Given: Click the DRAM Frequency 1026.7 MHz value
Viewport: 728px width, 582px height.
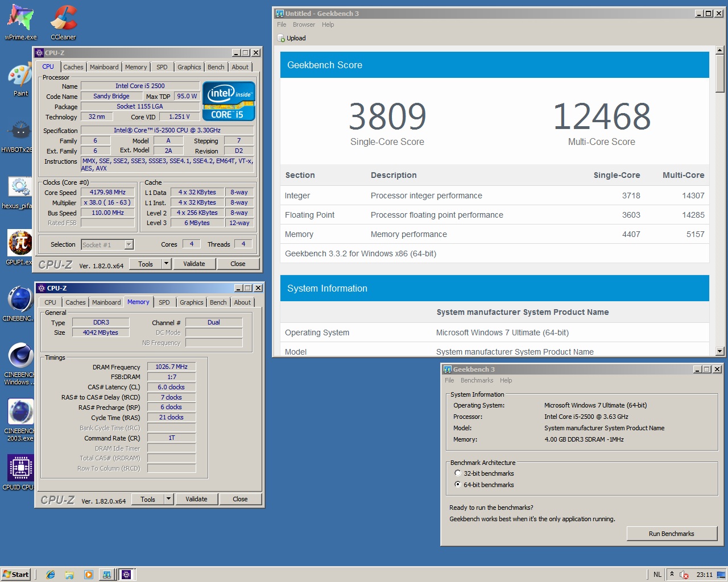Looking at the screenshot, I should (x=171, y=367).
